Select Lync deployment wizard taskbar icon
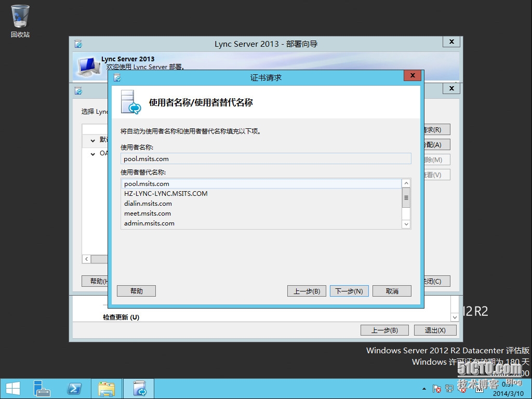The width and height of the screenshot is (532, 399). tap(139, 389)
